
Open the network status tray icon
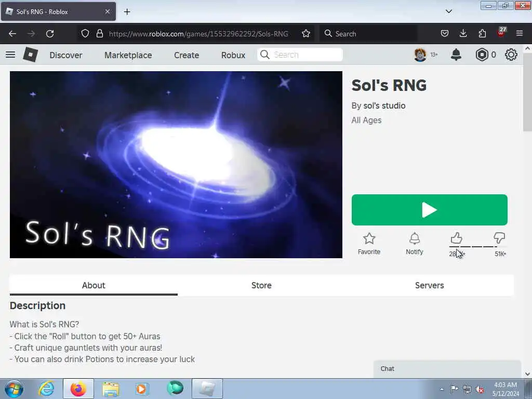point(467,389)
